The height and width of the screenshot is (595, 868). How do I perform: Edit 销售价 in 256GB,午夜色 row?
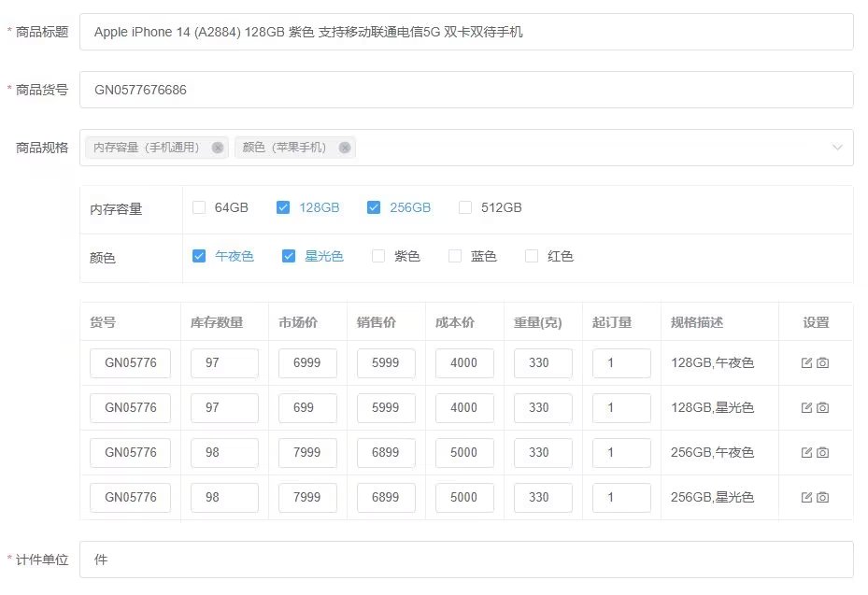(386, 453)
